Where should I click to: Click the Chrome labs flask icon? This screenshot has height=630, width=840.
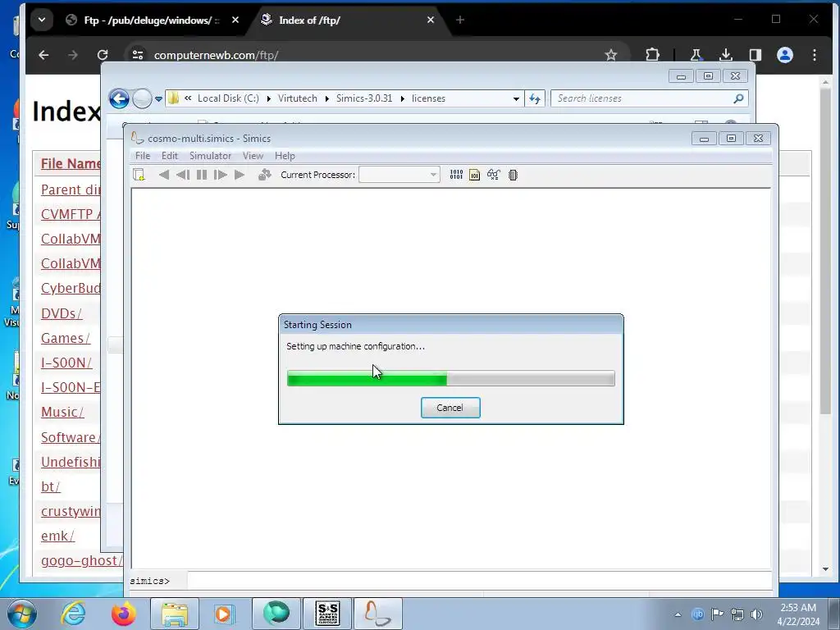(696, 55)
